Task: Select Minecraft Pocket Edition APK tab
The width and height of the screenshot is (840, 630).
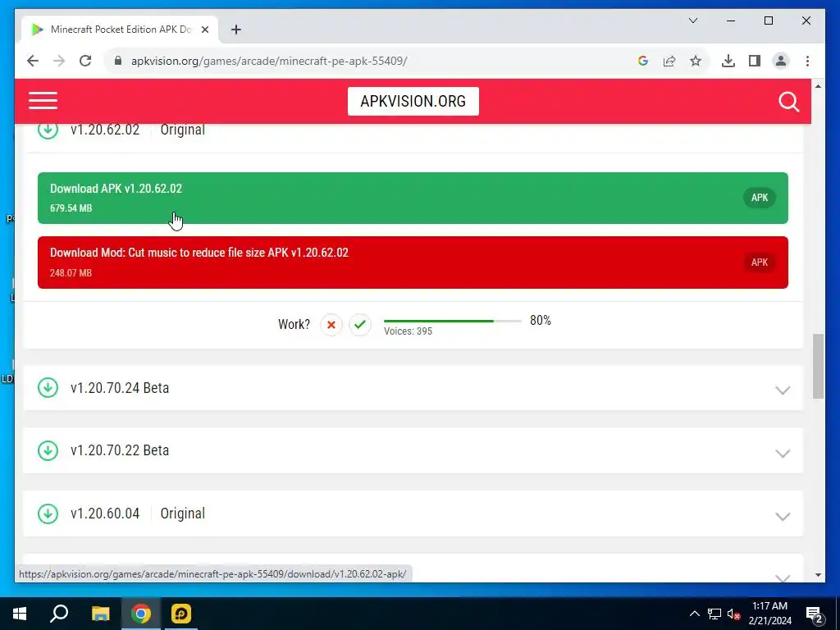Action: pos(120,30)
